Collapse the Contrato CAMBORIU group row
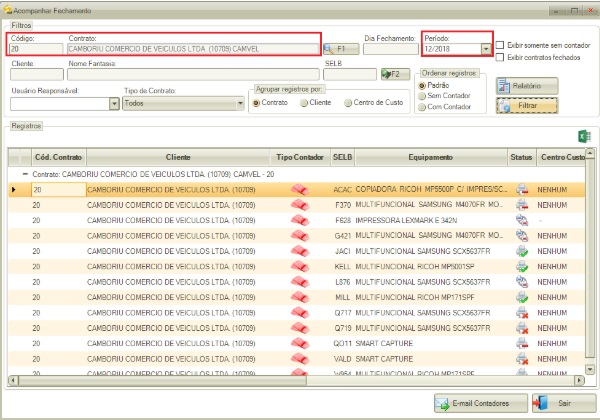The height and width of the screenshot is (420, 600). tap(25, 174)
